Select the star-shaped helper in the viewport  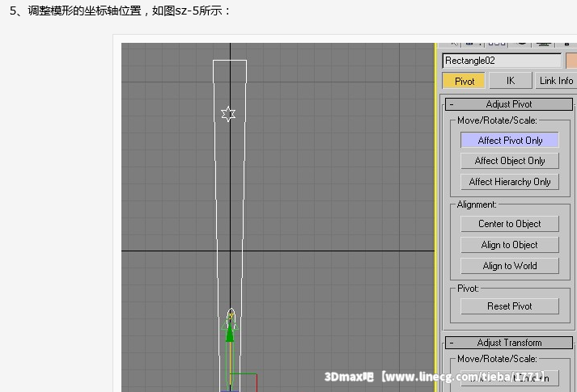click(x=228, y=114)
